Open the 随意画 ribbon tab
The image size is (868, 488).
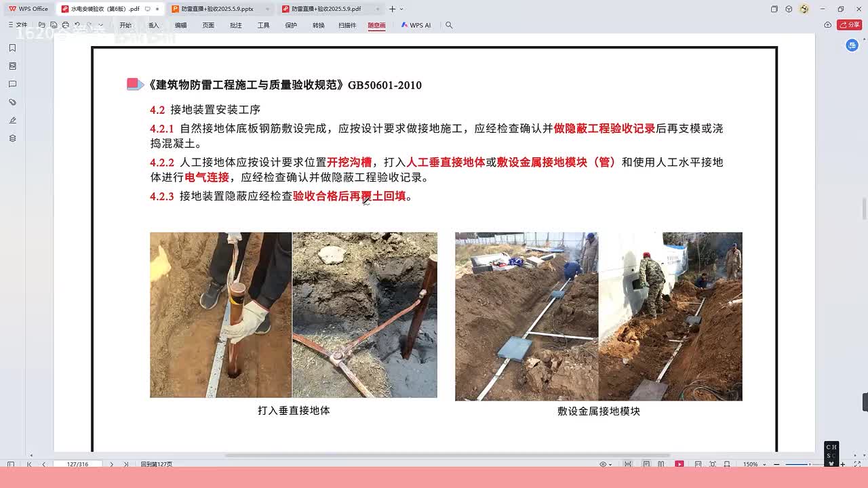(376, 25)
